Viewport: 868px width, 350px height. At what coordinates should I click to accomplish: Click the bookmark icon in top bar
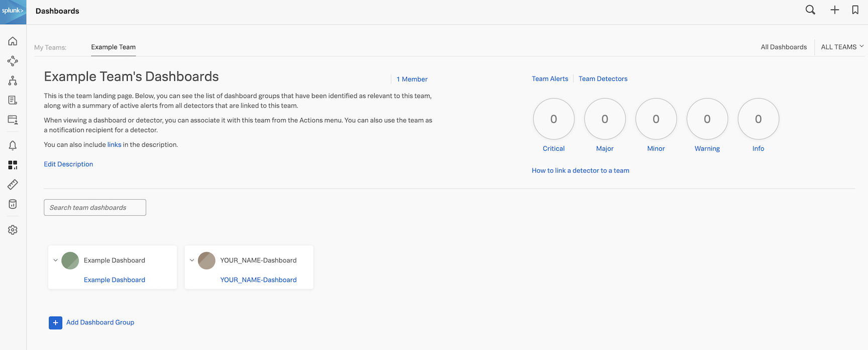855,10
